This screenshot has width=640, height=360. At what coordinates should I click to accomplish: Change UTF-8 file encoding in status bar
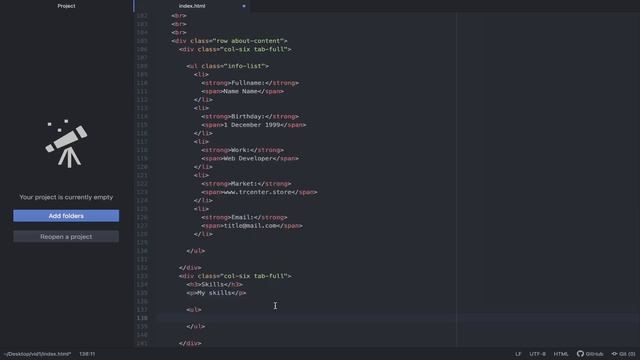tap(537, 354)
